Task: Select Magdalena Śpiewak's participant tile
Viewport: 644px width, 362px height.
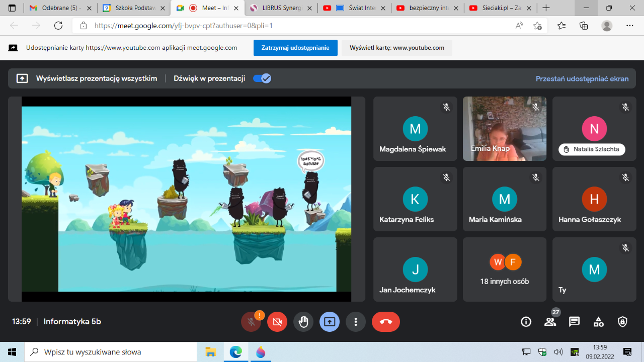Action: coord(415,129)
